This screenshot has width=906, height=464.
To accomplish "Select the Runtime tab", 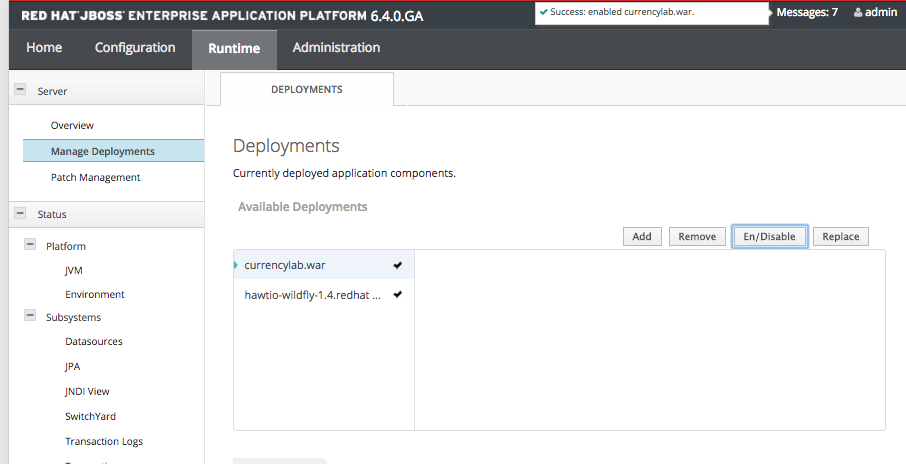I will tap(234, 49).
